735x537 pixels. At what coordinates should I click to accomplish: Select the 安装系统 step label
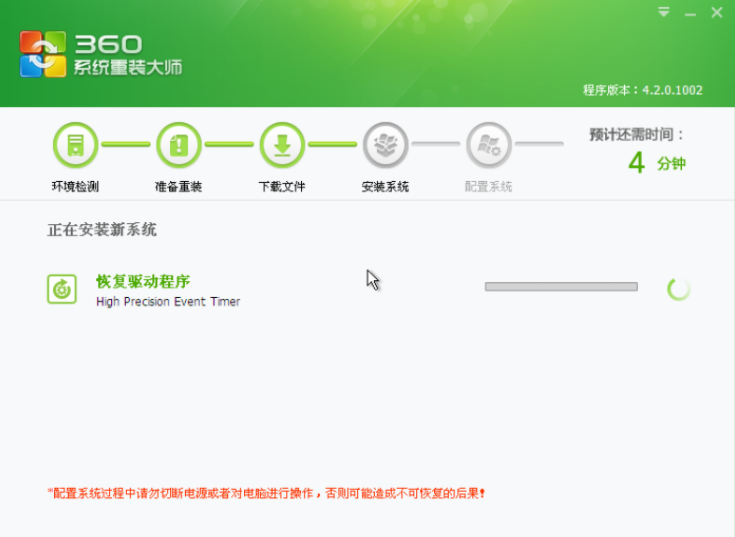click(x=385, y=187)
